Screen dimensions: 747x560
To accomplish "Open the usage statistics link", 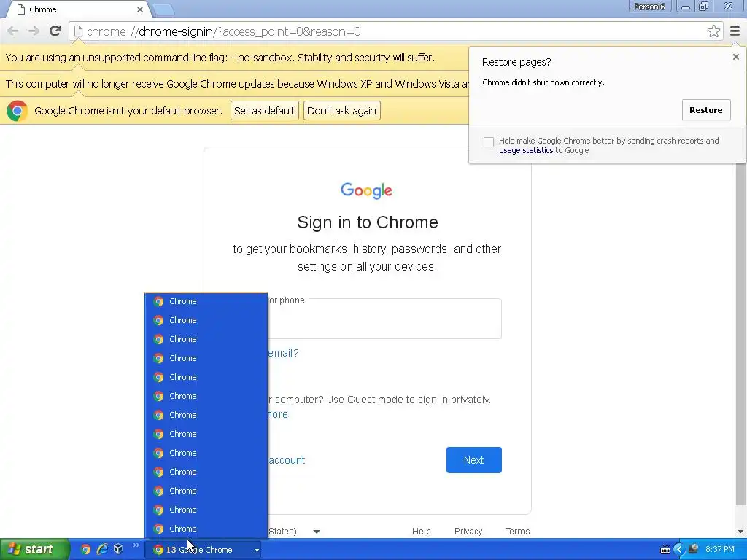I will [526, 150].
